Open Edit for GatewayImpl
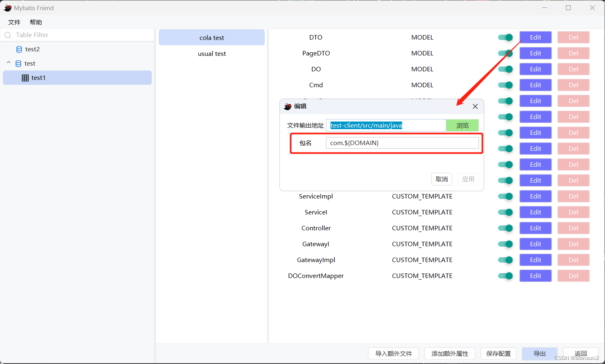The width and height of the screenshot is (605, 364). pyautogui.click(x=536, y=260)
